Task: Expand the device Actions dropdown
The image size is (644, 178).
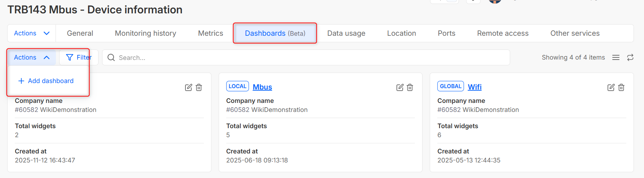Action: [x=32, y=33]
